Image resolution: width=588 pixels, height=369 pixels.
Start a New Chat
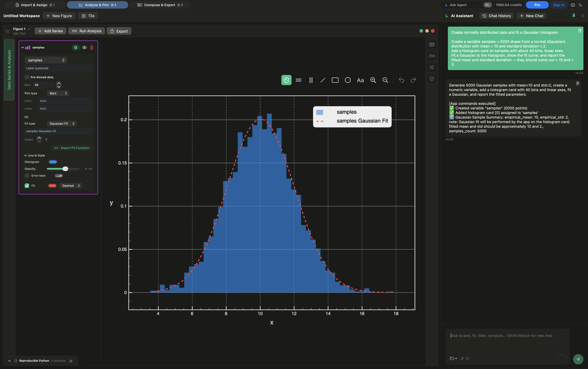pos(531,16)
